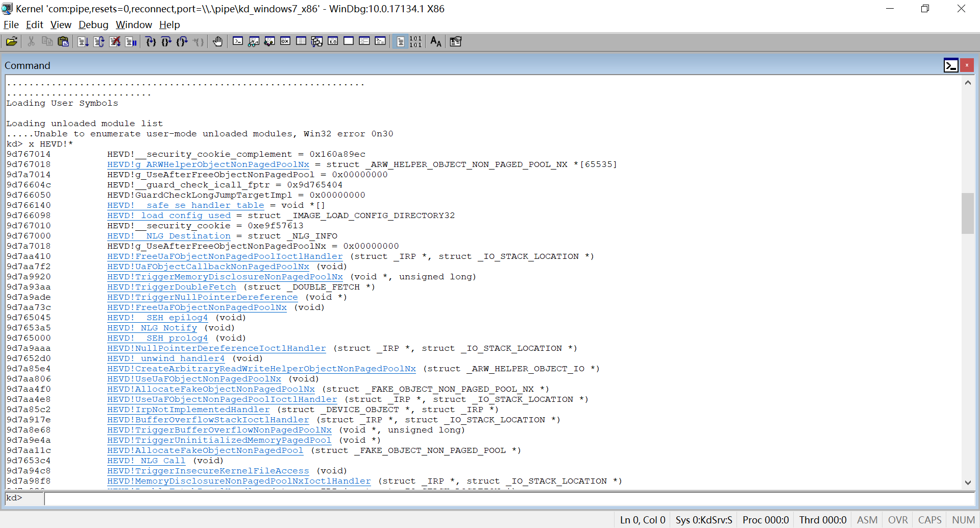Image resolution: width=980 pixels, height=528 pixels.
Task: Follow the HEVD!AllocateFakeObjectNonPagedPool link
Action: click(x=205, y=450)
